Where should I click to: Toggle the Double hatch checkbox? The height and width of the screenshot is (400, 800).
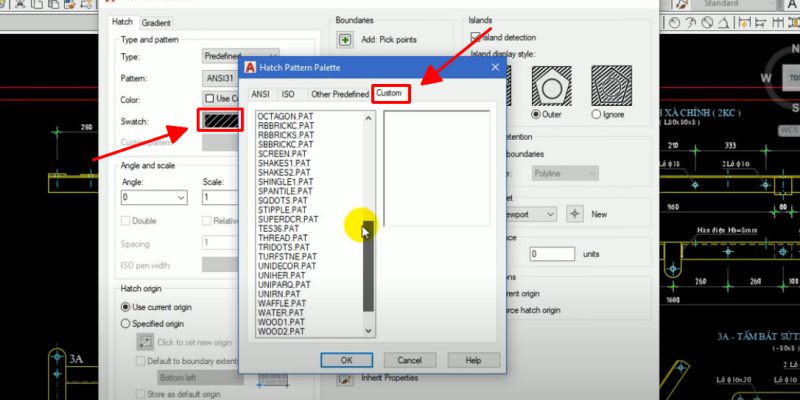[x=126, y=221]
